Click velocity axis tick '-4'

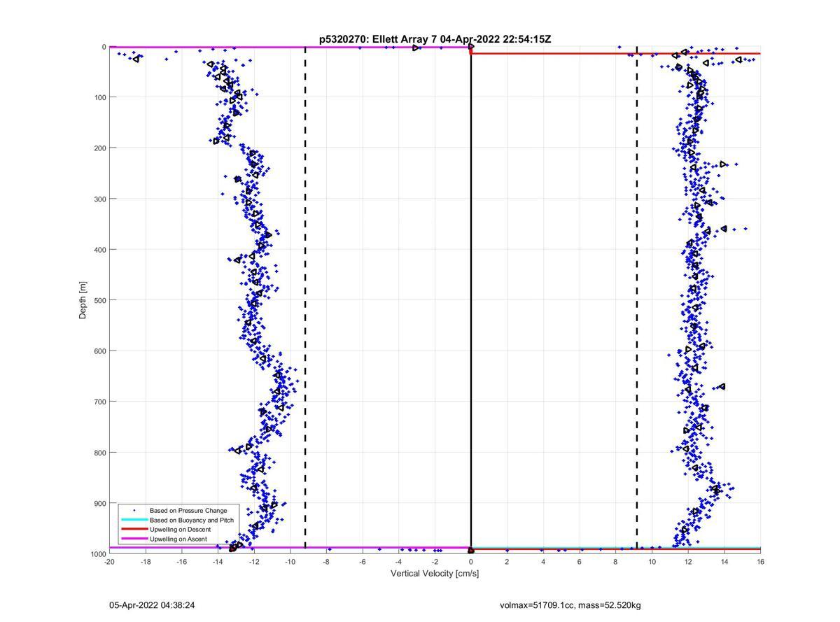point(398,562)
